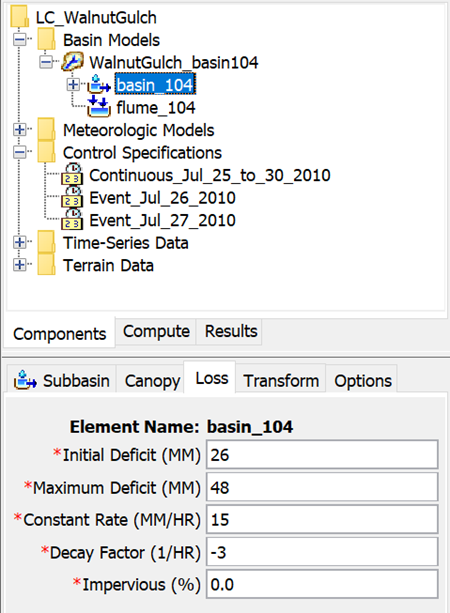This screenshot has width=450, height=613.
Task: Click the Constant Rate (MM/HR) label
Action: (x=107, y=520)
